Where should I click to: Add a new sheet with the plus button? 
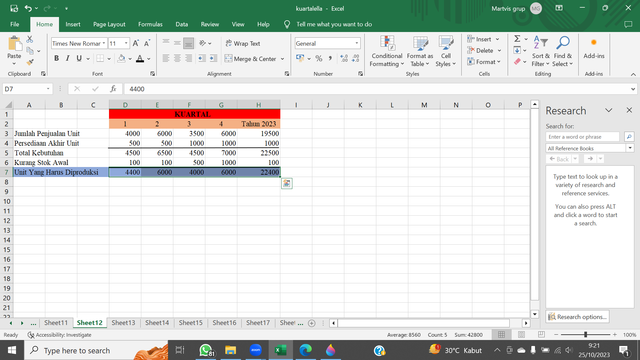click(311, 323)
